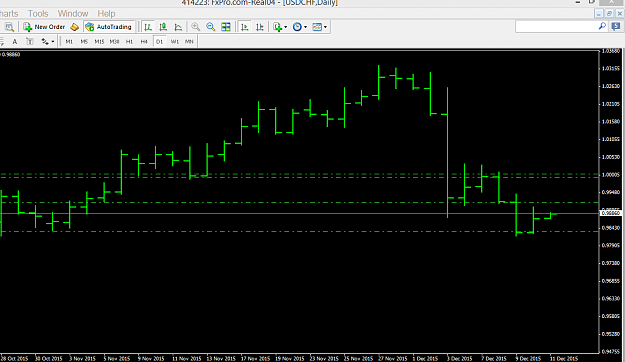Switch timeframe to MN monthly

[x=189, y=41]
